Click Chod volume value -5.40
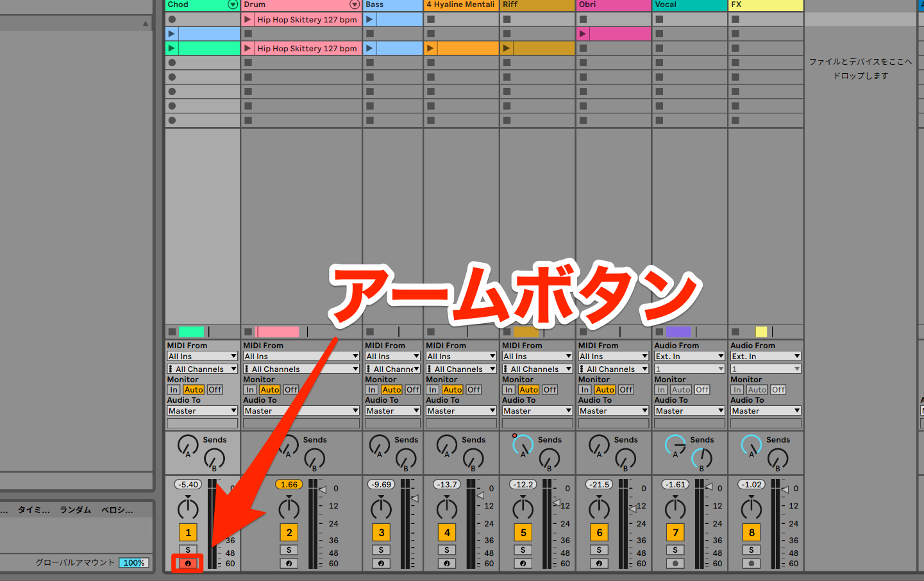The image size is (924, 581). (x=189, y=485)
